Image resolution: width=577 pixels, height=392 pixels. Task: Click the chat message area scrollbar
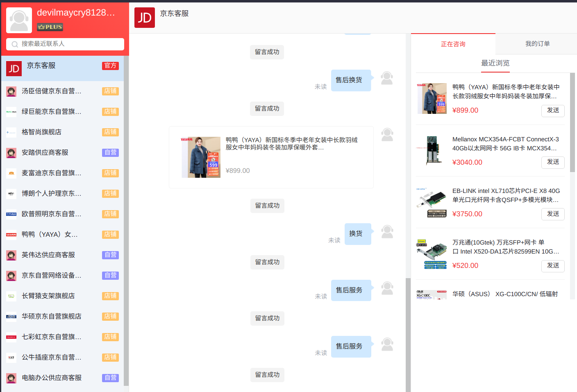coord(408,335)
